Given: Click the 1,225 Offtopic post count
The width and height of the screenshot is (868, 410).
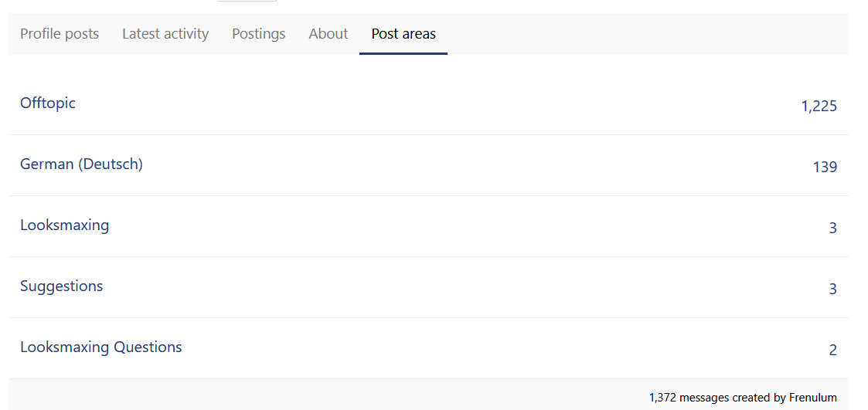Looking at the screenshot, I should (x=819, y=107).
